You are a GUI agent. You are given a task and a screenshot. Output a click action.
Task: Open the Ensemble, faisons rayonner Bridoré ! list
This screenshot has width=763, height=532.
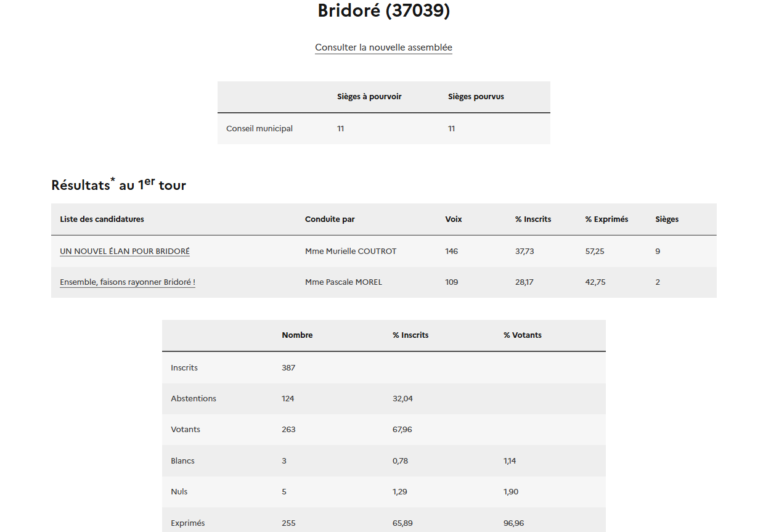(x=128, y=282)
